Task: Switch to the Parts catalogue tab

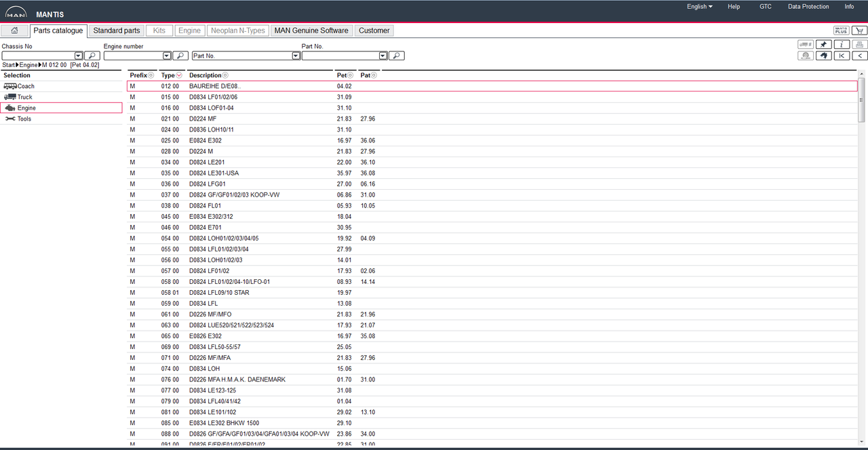Action: point(59,30)
